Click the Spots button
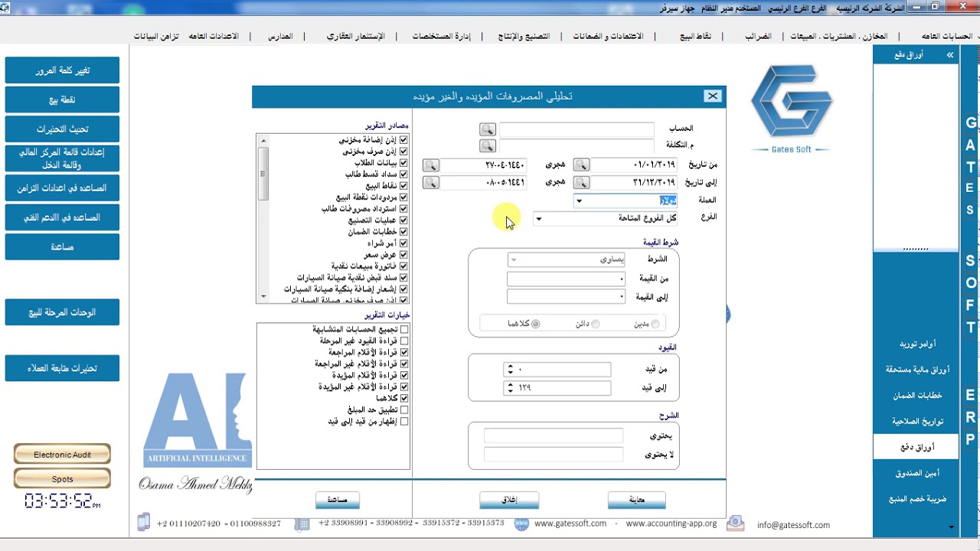The image size is (980, 551). pos(62,479)
